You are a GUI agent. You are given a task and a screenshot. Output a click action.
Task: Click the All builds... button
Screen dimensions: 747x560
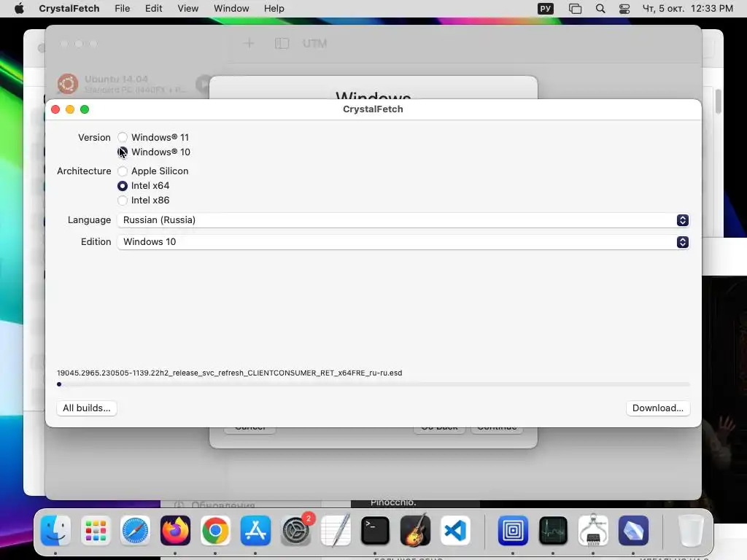coord(87,408)
